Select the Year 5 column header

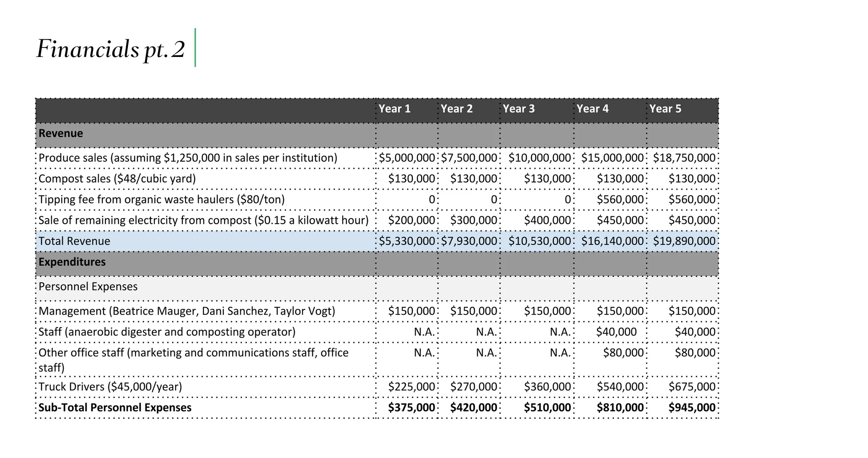665,109
